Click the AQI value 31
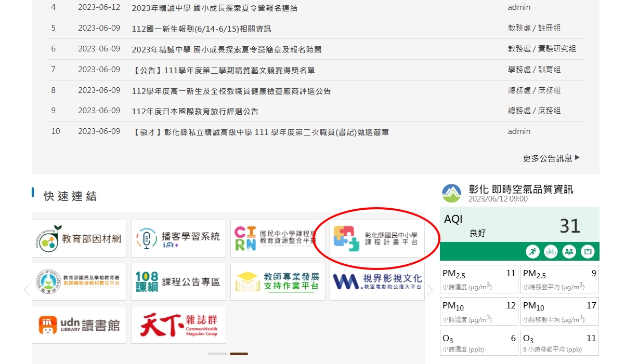 coord(570,226)
